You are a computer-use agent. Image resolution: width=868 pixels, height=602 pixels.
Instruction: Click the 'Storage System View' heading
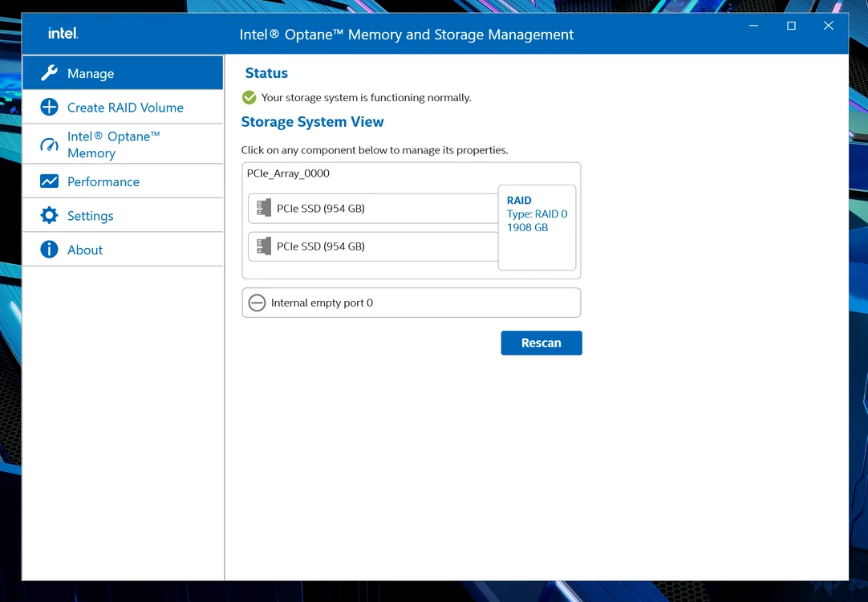312,122
